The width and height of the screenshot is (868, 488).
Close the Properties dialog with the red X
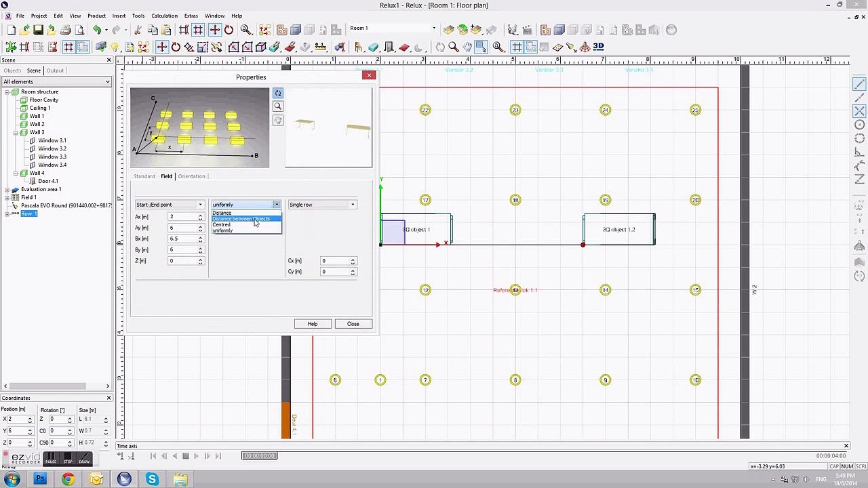click(x=369, y=75)
